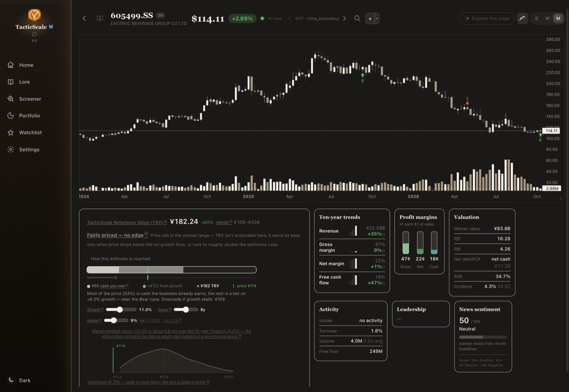
Task: Click the 10y 5.2% preset link
Action: point(172,321)
